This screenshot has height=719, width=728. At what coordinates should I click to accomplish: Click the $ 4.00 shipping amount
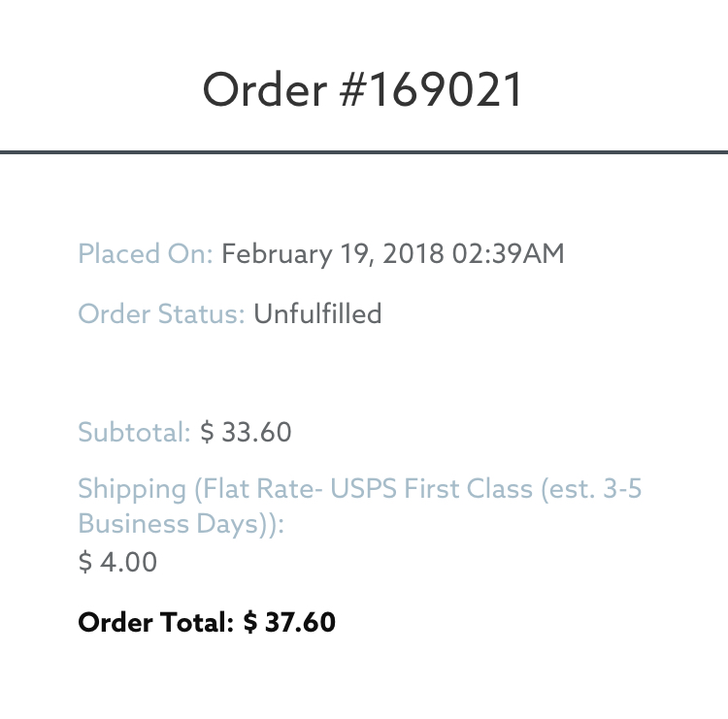pyautogui.click(x=117, y=562)
